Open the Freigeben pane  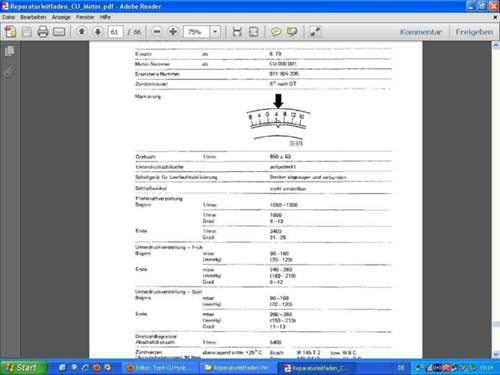(474, 32)
